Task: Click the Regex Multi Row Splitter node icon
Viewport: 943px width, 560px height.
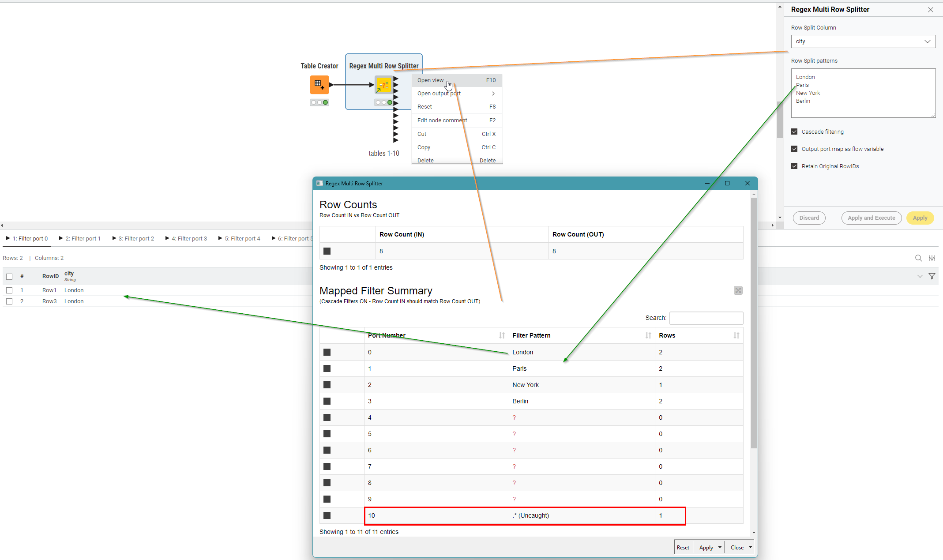Action: pyautogui.click(x=383, y=85)
